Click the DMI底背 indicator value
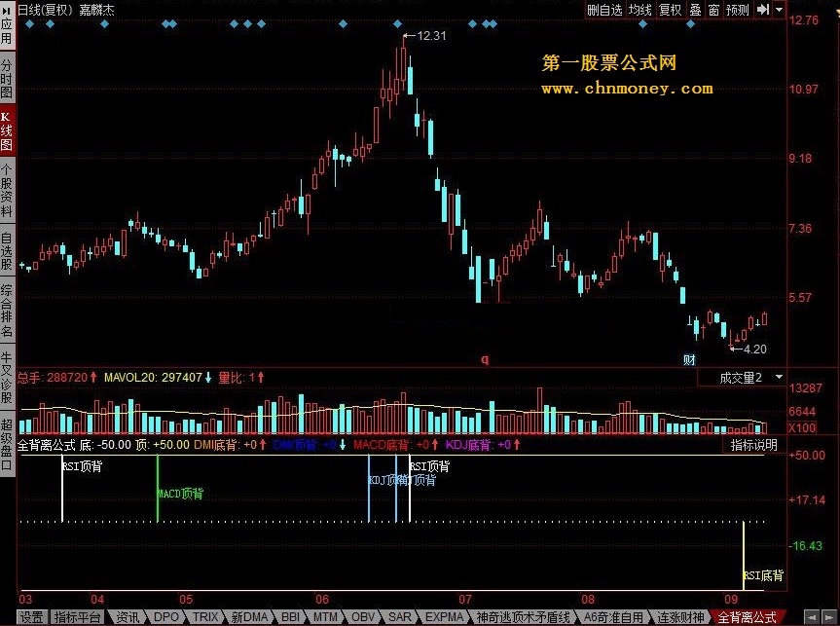 tap(230, 444)
